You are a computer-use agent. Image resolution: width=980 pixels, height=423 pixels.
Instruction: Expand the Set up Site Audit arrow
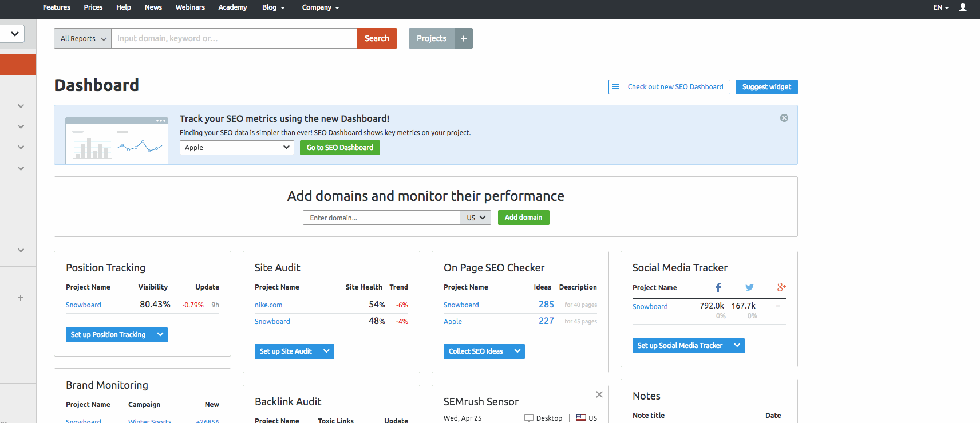pyautogui.click(x=326, y=351)
